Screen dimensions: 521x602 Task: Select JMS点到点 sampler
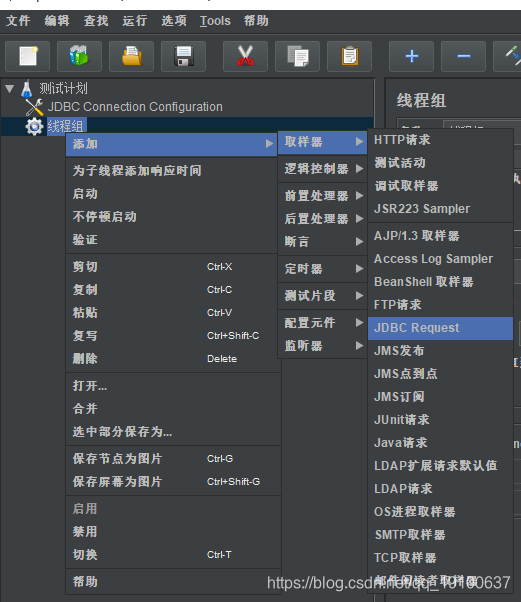(440, 374)
